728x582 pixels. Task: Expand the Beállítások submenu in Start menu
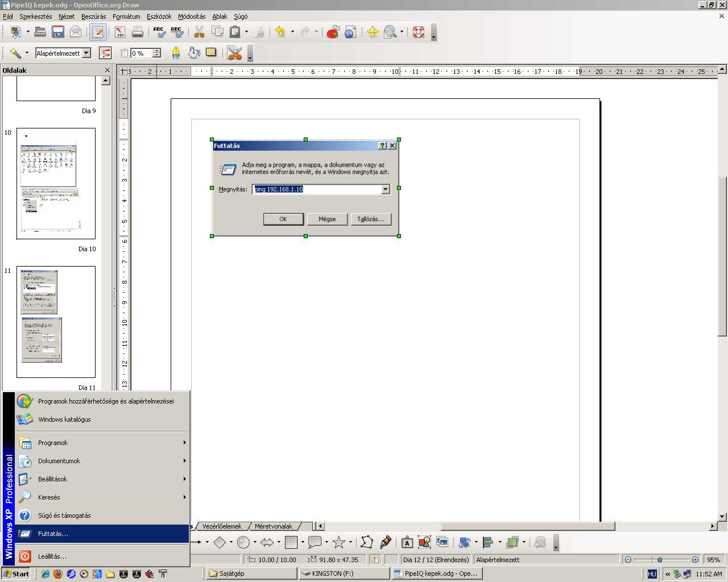[102, 479]
